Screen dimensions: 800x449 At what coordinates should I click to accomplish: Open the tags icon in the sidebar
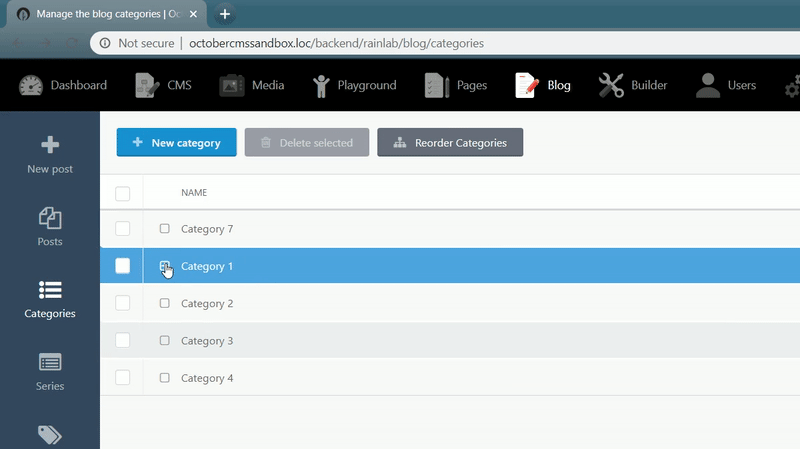[x=50, y=435]
